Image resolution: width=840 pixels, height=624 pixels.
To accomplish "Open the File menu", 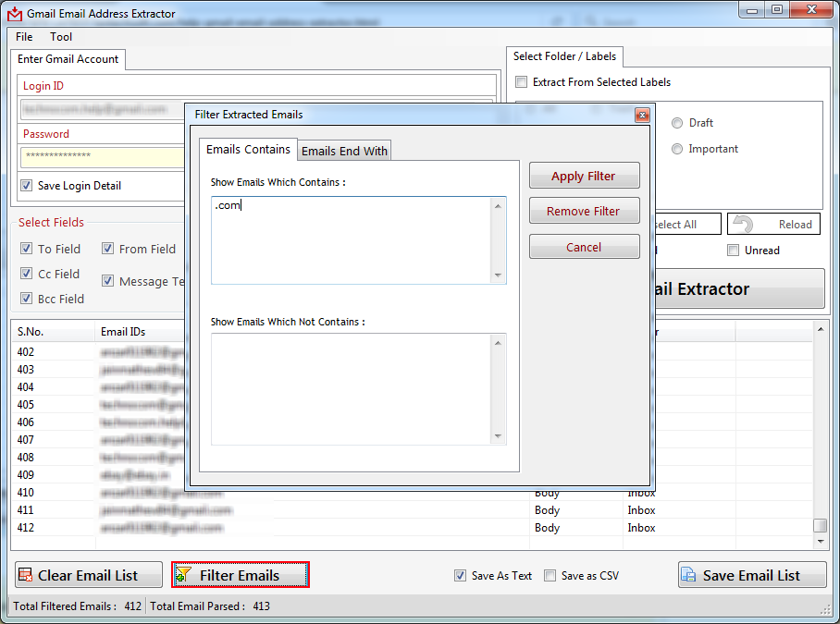I will (24, 37).
